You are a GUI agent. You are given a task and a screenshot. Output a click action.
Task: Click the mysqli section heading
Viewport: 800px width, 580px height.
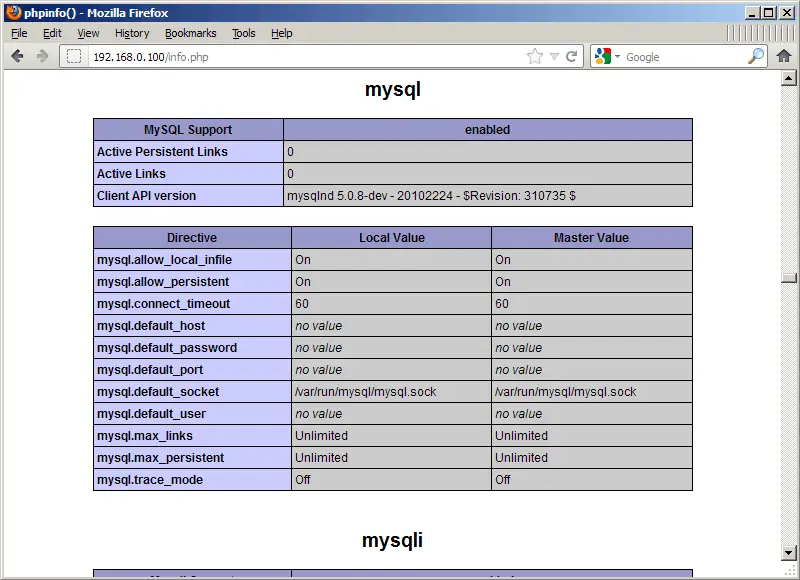[392, 540]
